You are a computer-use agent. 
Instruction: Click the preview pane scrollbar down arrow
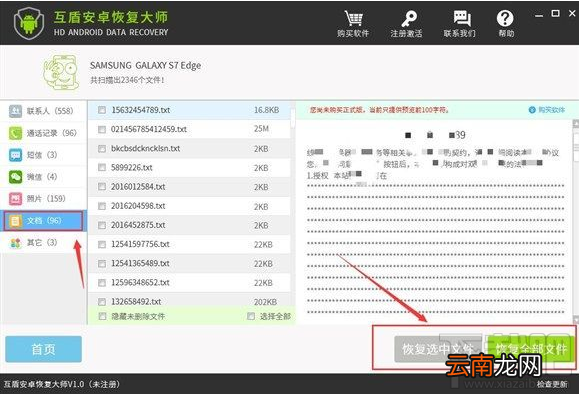point(576,320)
